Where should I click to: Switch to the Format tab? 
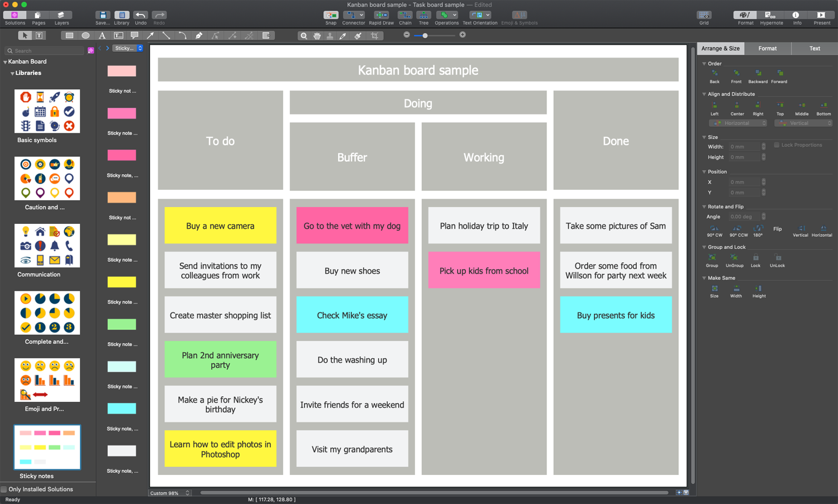coord(768,49)
